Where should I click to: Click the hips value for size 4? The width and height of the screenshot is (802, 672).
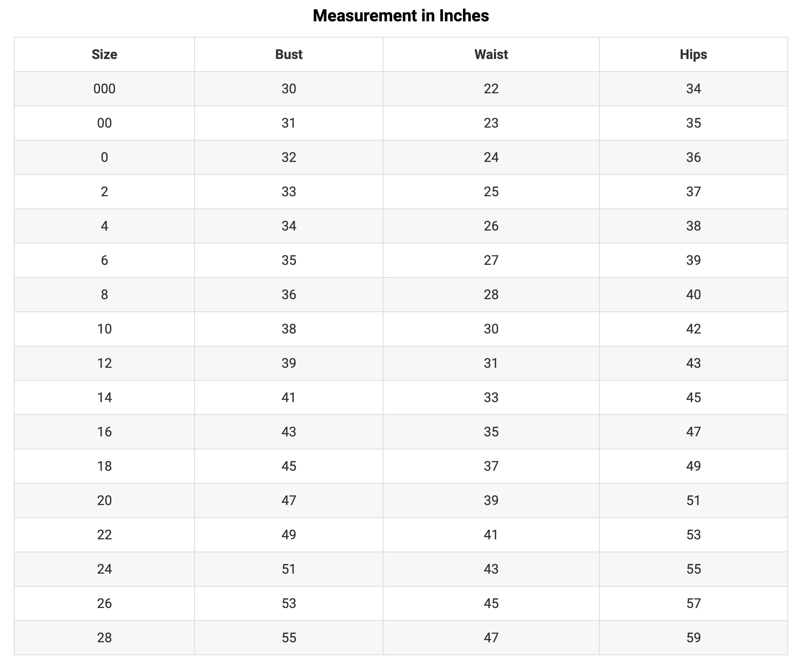(693, 226)
